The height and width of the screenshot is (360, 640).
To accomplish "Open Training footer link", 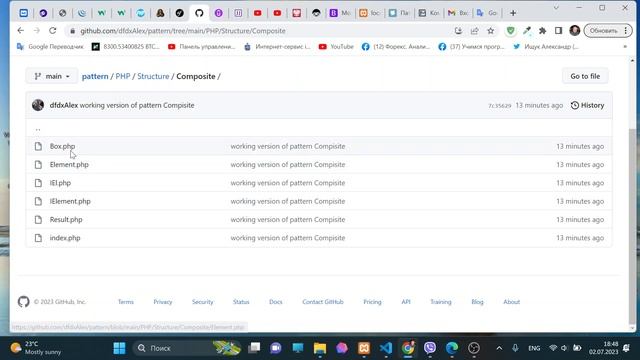I will 441,302.
